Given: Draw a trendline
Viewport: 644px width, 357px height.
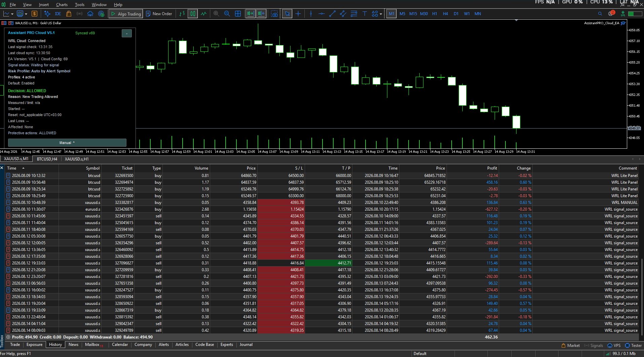Looking at the screenshot, I should click(x=332, y=14).
